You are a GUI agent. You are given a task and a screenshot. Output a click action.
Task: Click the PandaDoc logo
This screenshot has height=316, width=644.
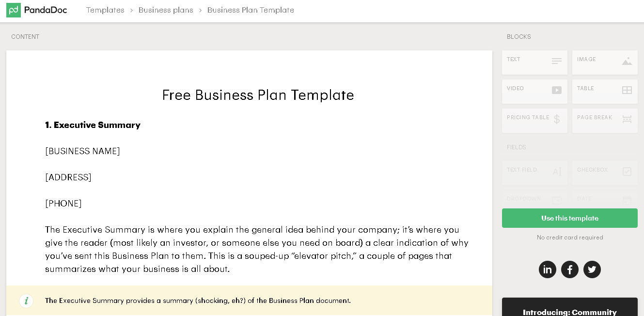coord(37,10)
